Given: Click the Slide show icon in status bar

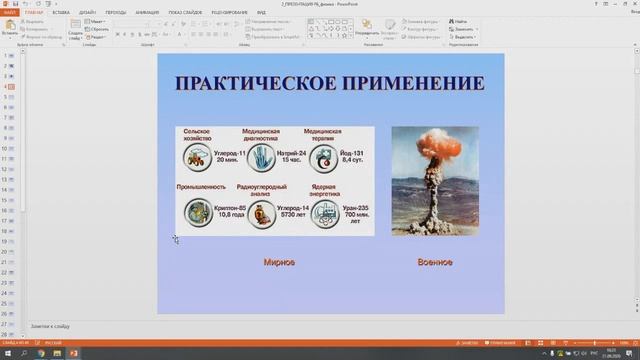Looking at the screenshot, I should coord(565,343).
